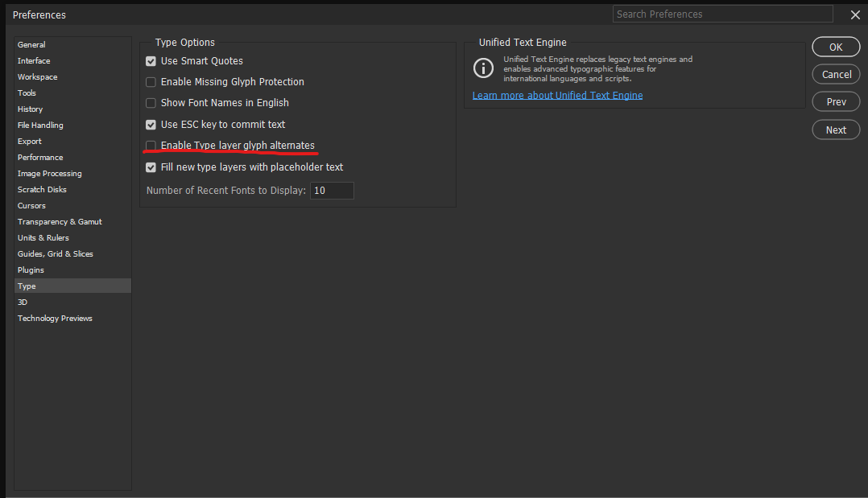Close the Preferences dialog
The height and width of the screenshot is (498, 868).
click(855, 15)
